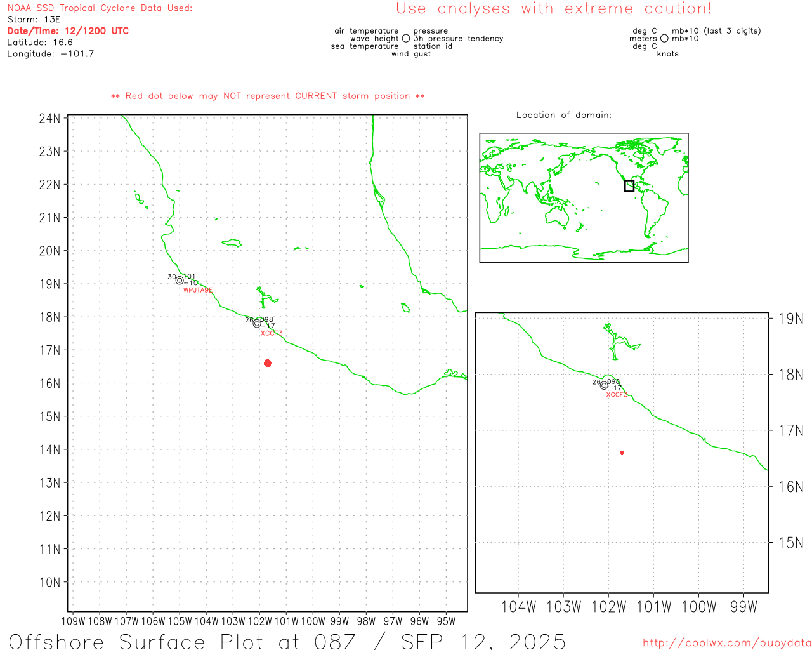This screenshot has width=812, height=650.
Task: Click the '17N' label on main map axis
Action: (x=50, y=350)
